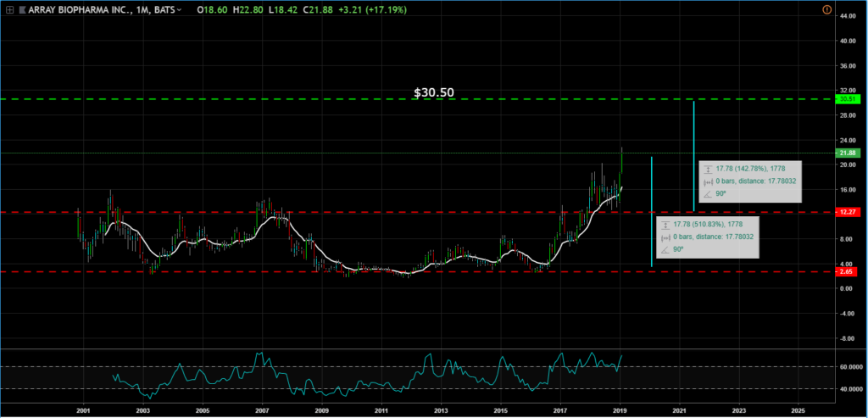
Task: Click the orange warning icon at top right
Action: coord(827,9)
